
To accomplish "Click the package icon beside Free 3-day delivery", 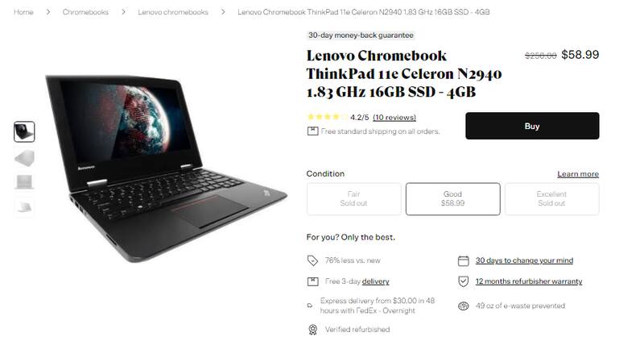I will (x=312, y=281).
